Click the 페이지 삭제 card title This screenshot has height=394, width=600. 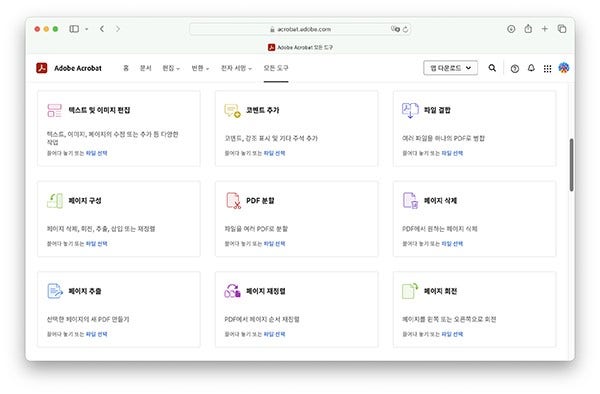440,201
